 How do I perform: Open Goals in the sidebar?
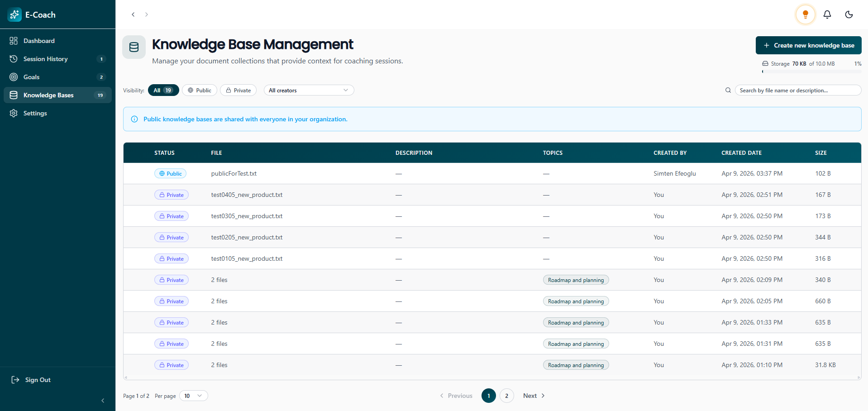(57, 77)
